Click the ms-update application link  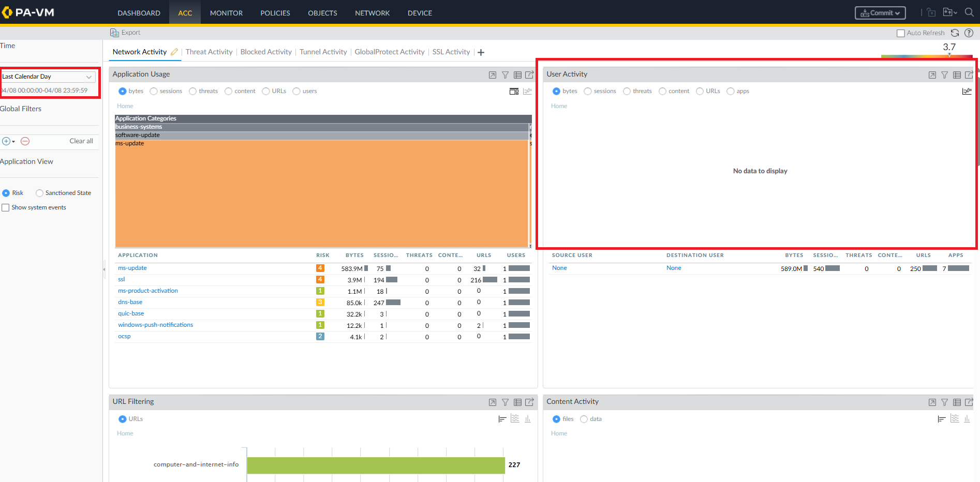132,268
